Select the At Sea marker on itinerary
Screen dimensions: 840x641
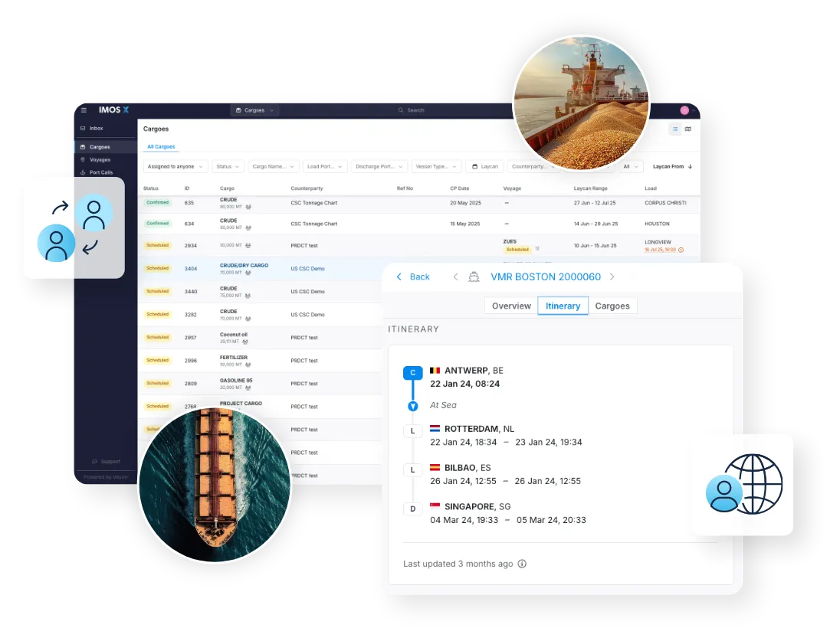click(412, 406)
